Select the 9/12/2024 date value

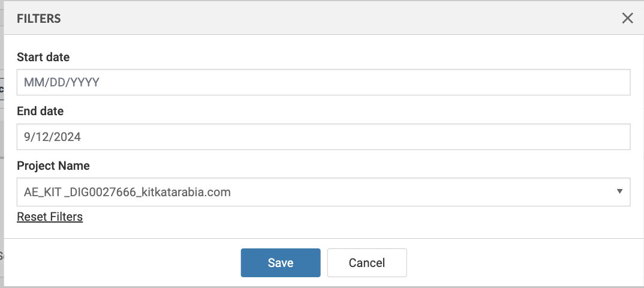(52, 137)
